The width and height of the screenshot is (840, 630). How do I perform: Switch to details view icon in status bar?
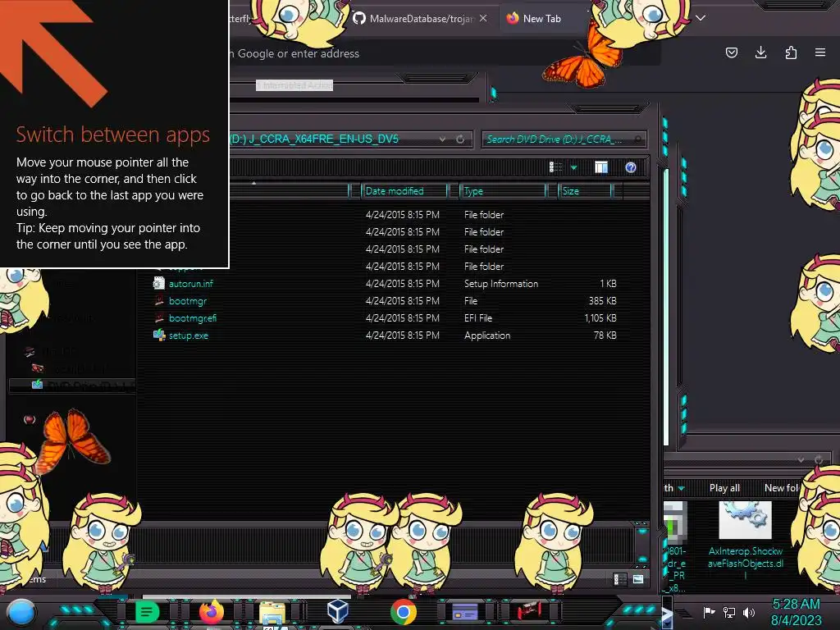[619, 579]
